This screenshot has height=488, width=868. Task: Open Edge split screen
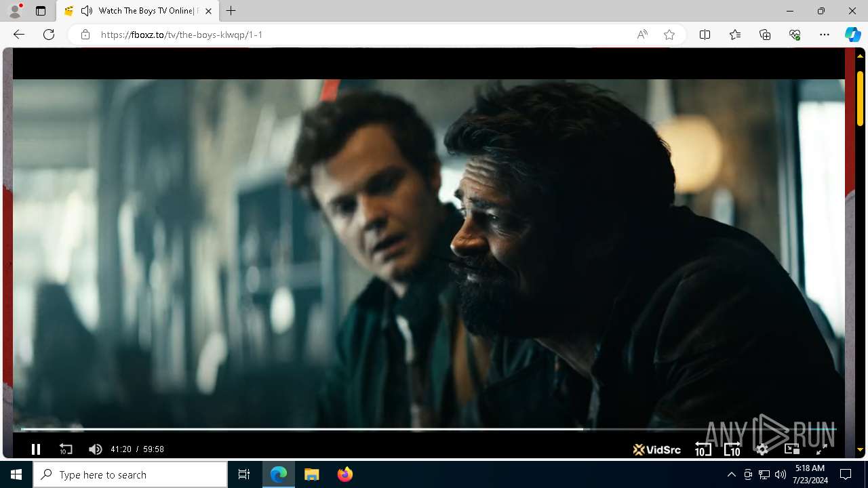(x=705, y=35)
